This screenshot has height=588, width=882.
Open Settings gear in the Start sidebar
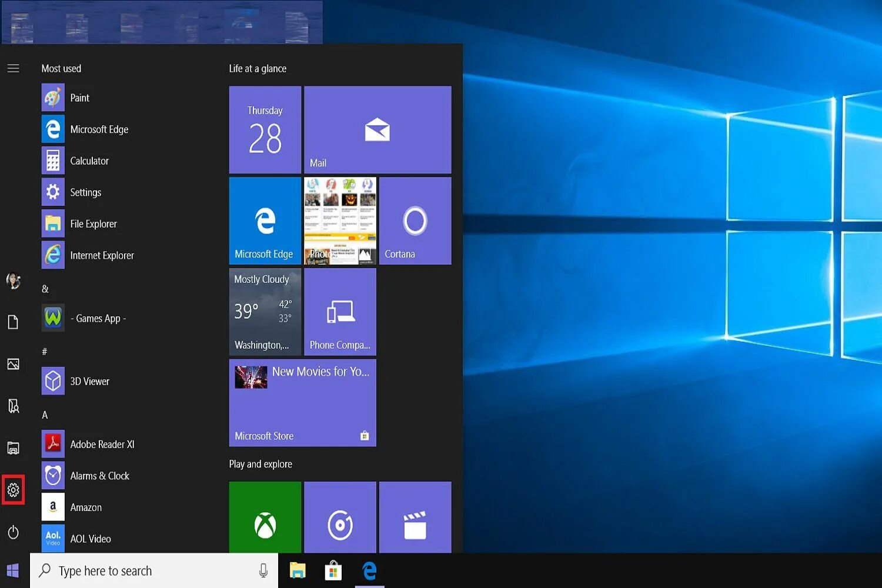click(x=13, y=490)
